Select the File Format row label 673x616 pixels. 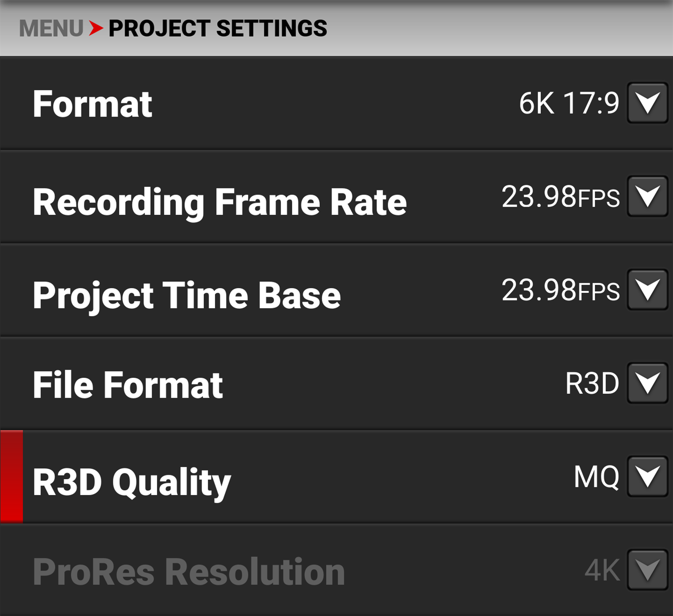(x=127, y=385)
